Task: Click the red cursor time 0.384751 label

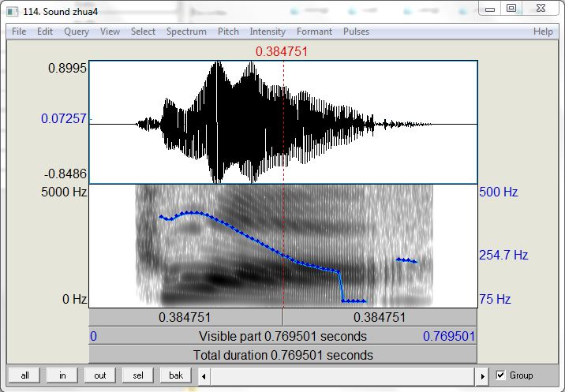Action: (x=282, y=51)
